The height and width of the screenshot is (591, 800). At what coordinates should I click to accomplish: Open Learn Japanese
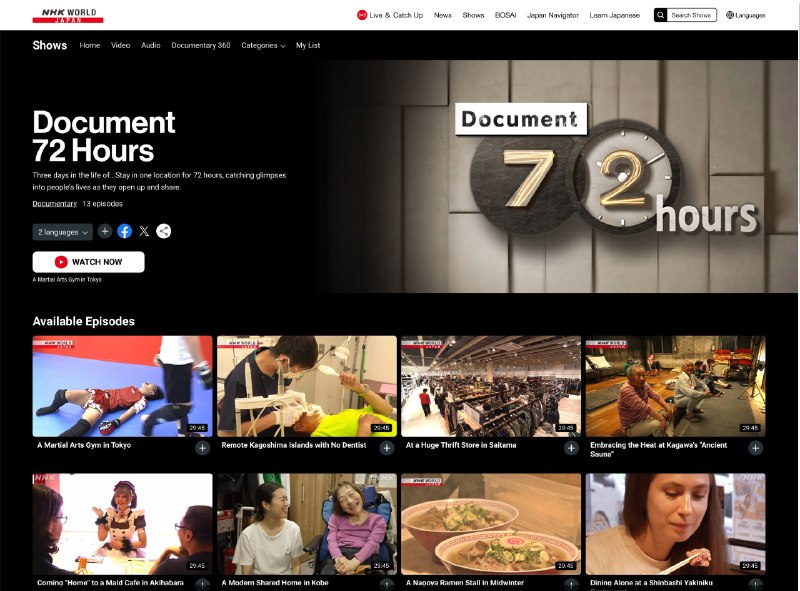pyautogui.click(x=615, y=15)
